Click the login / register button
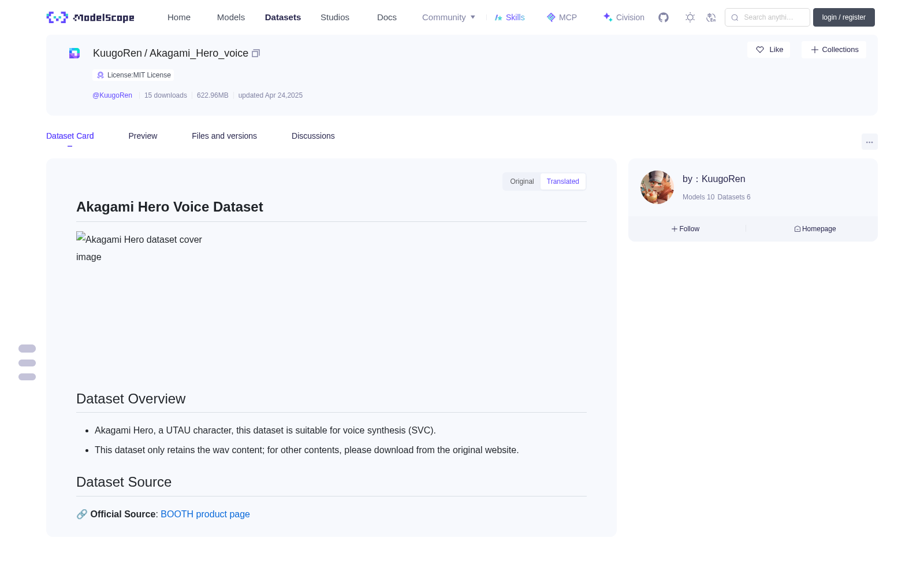Screen dimensions: 924x578 coord(844,17)
